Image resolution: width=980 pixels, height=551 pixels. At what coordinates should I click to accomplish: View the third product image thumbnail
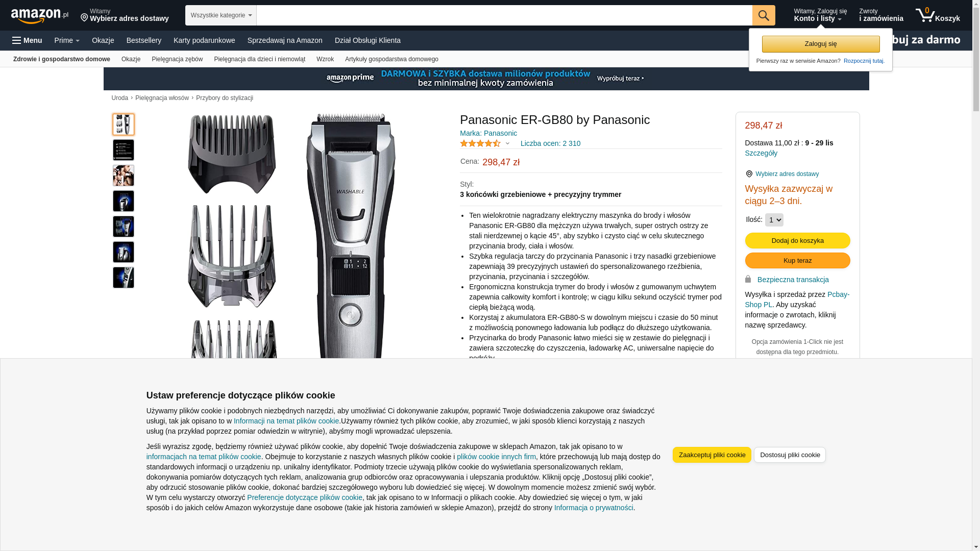point(124,176)
